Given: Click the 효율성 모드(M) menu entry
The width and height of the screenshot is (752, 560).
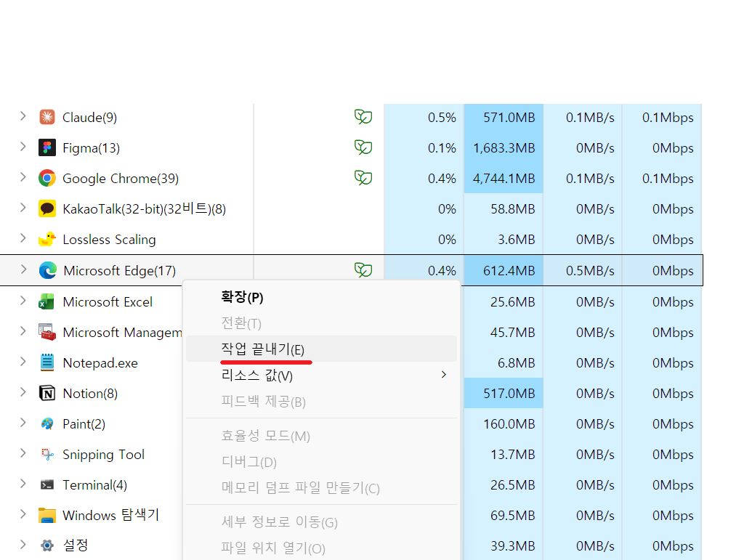Looking at the screenshot, I should 321,436.
